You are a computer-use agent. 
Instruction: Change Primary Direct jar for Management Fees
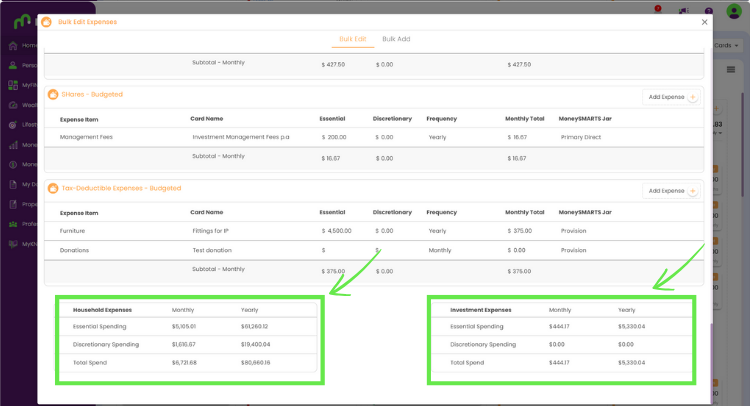pyautogui.click(x=581, y=137)
